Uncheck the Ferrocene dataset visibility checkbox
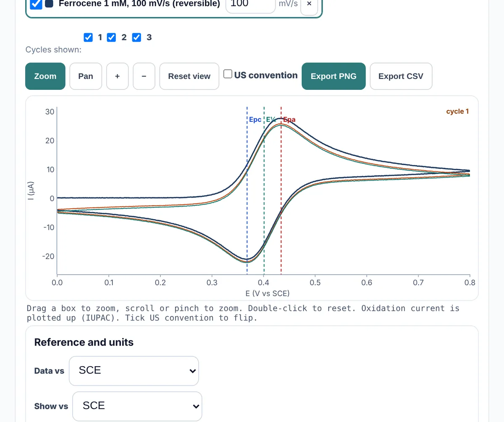 37,4
